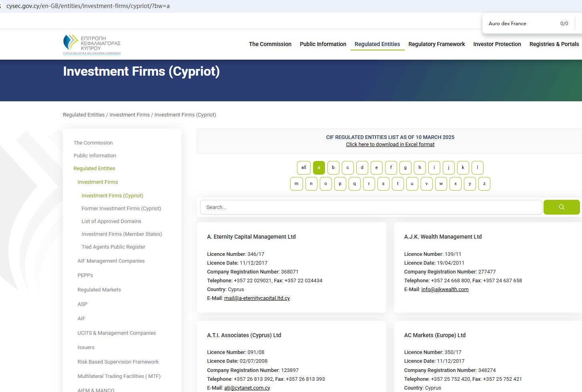Open the Investor Protection menu
This screenshot has width=582, height=392.
click(x=497, y=44)
